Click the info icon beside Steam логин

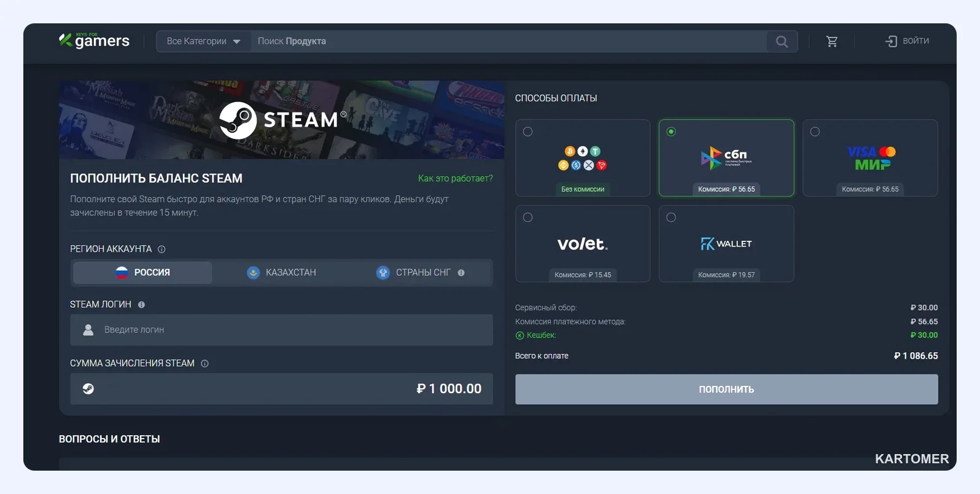coord(141,305)
